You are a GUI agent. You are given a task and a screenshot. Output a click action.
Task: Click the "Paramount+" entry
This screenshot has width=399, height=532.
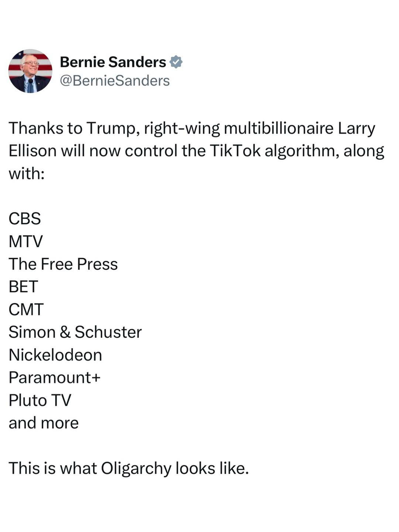pos(55,378)
